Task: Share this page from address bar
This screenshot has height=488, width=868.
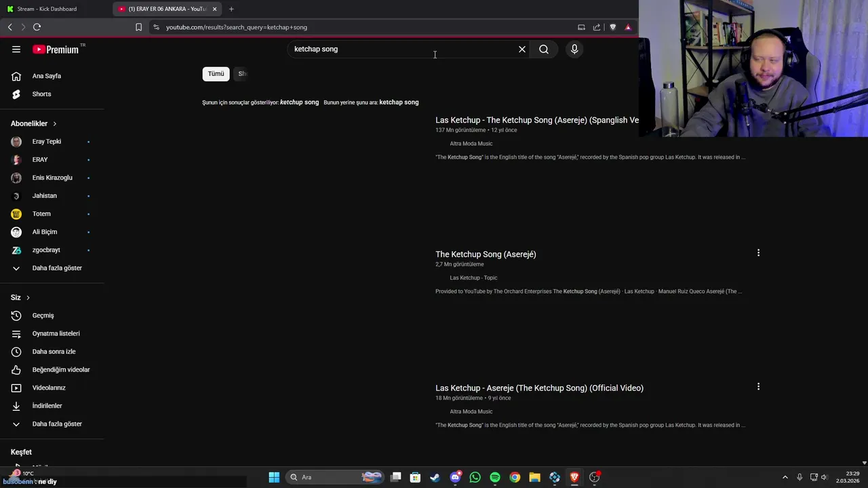Action: (x=597, y=27)
